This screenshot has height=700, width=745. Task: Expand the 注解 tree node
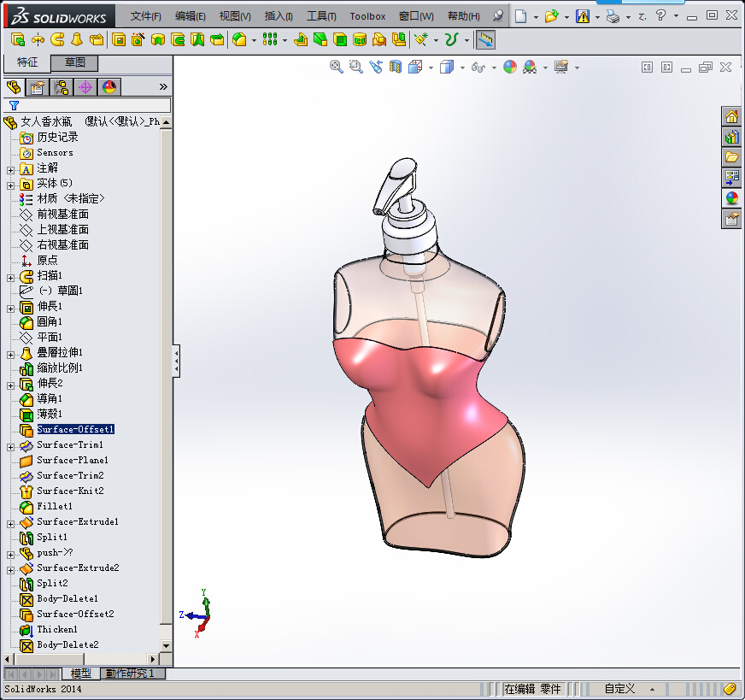tap(11, 170)
